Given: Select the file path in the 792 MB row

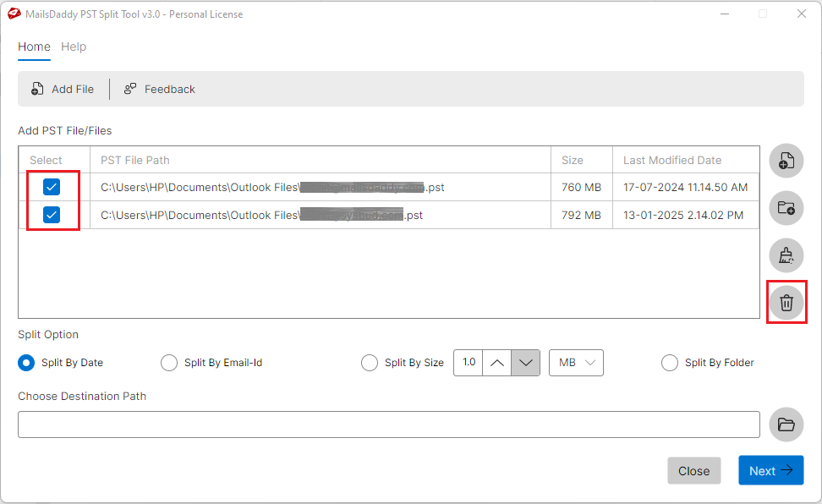Looking at the screenshot, I should (x=261, y=215).
